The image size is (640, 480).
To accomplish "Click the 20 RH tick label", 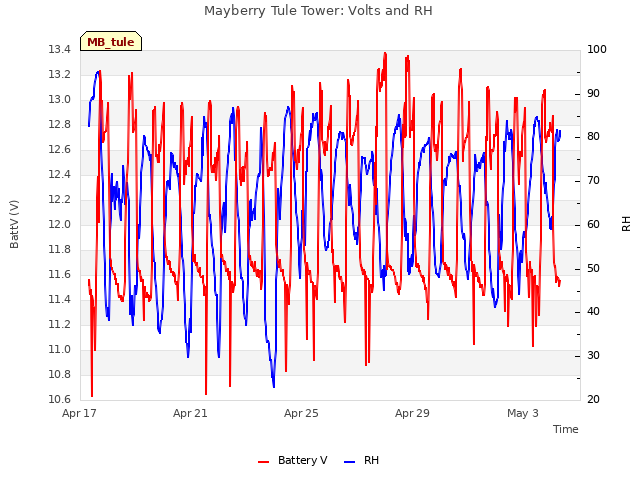I will pyautogui.click(x=593, y=399).
